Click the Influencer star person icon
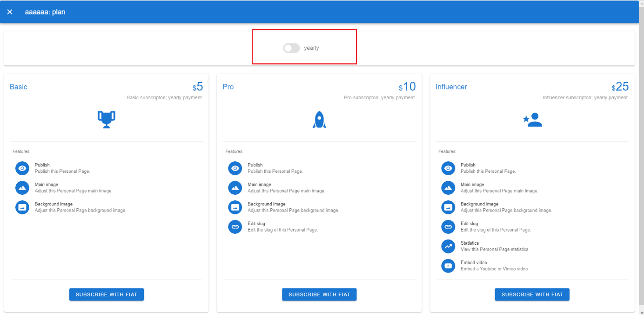The height and width of the screenshot is (315, 644). pos(532,120)
